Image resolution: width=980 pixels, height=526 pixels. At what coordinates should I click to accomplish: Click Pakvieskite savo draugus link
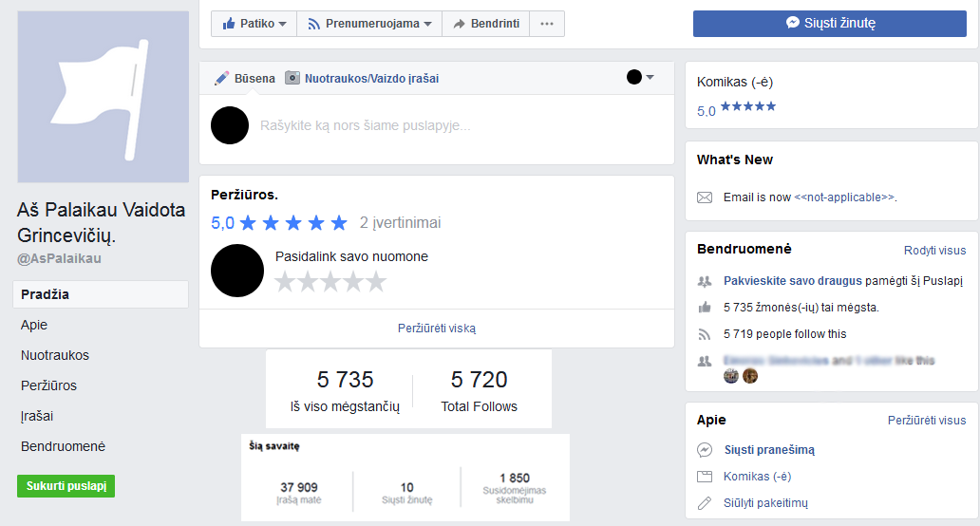(x=793, y=280)
